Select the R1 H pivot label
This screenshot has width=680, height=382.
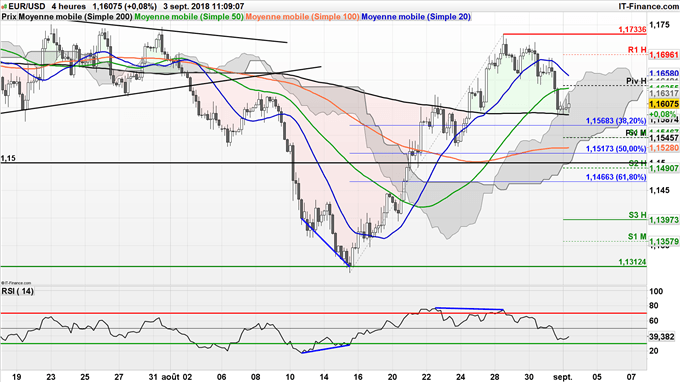click(x=637, y=50)
